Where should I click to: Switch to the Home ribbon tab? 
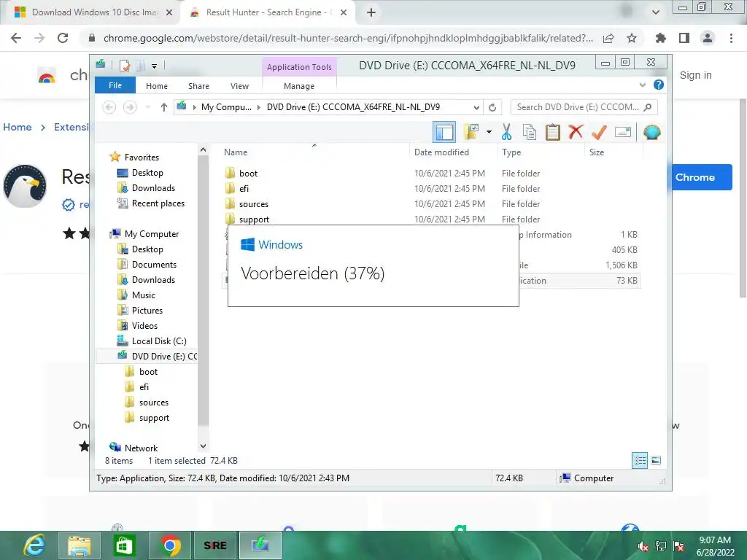[157, 86]
